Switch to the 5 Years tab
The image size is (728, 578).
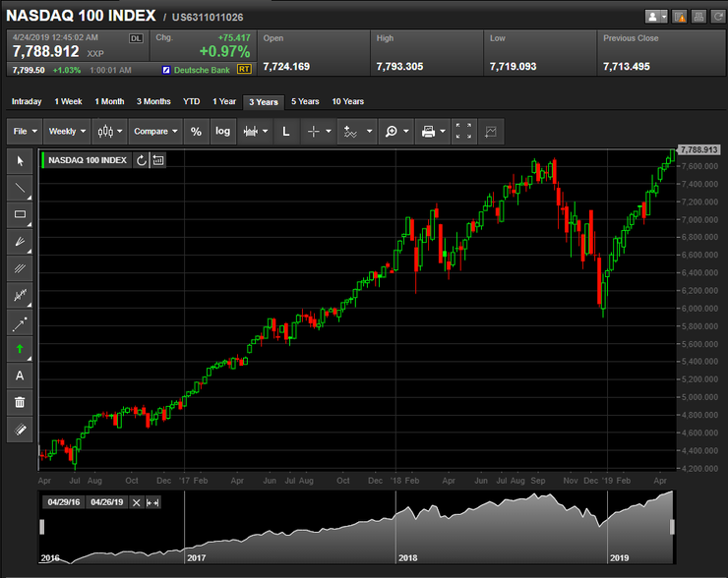(x=305, y=101)
